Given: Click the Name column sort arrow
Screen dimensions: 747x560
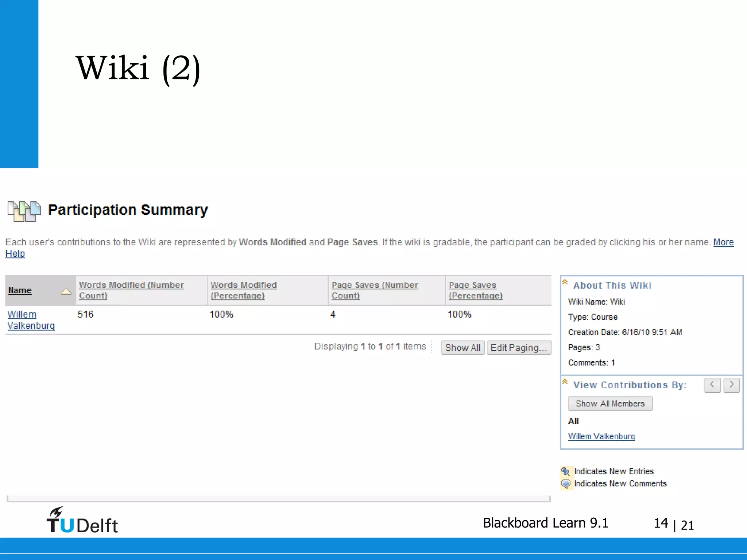Looking at the screenshot, I should 66,291.
